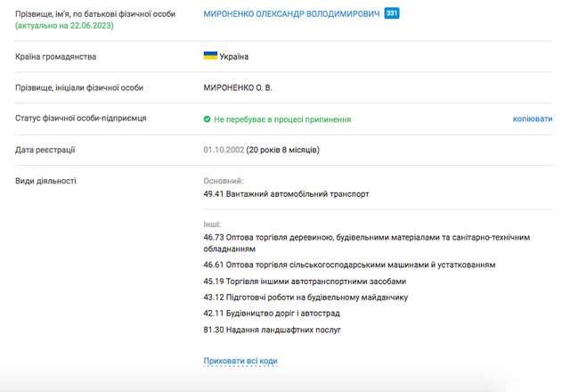Click the registration date 01.10.2002
The width and height of the screenshot is (570, 392).
coord(224,150)
